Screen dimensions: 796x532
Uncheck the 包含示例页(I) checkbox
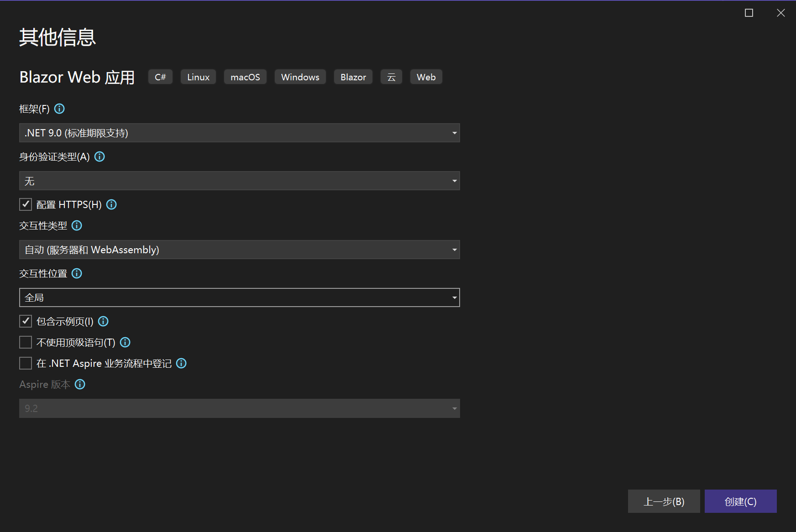pyautogui.click(x=26, y=321)
